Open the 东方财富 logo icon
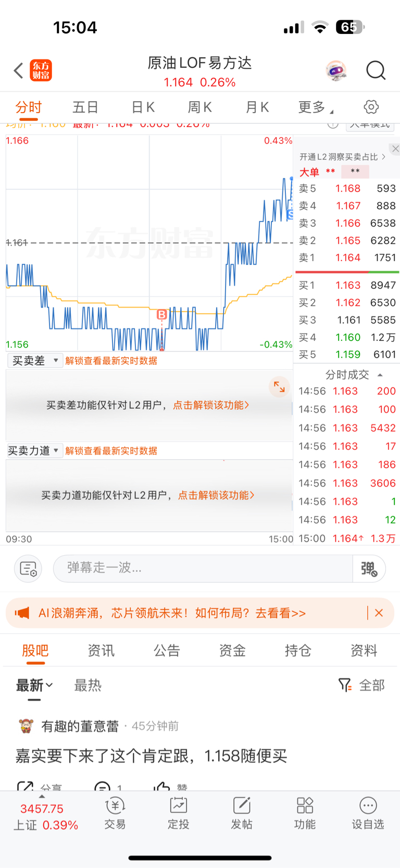This screenshot has height=868, width=400. pos(41,70)
